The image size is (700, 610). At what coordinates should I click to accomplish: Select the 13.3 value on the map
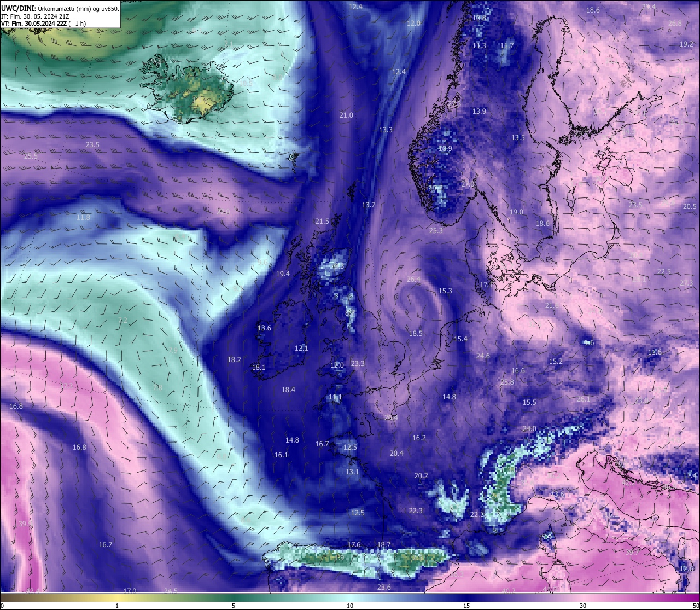386,130
